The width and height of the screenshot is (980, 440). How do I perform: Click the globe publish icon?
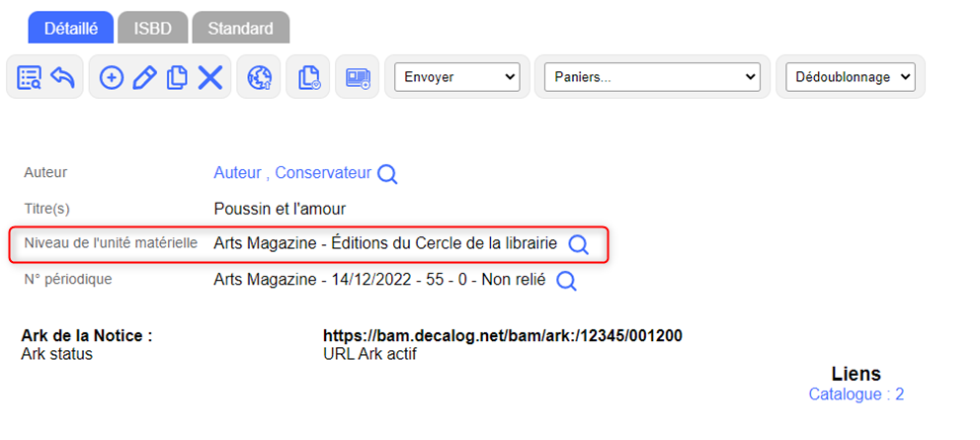click(260, 77)
